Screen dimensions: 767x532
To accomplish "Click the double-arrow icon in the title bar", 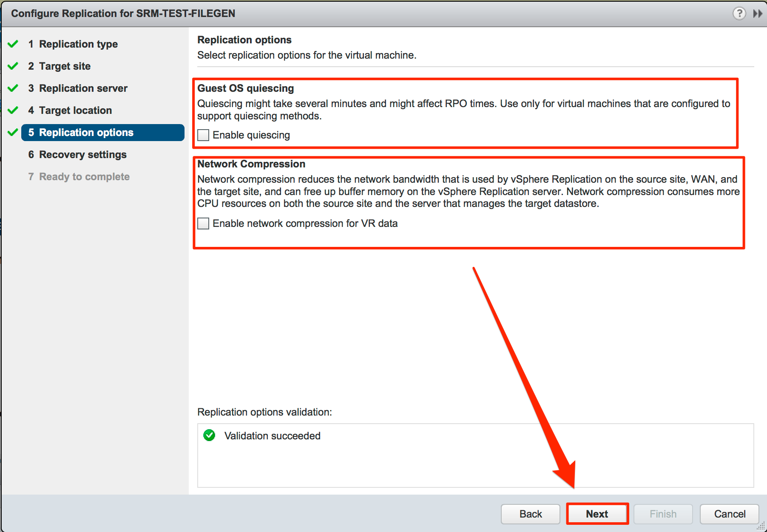I will pyautogui.click(x=757, y=13).
